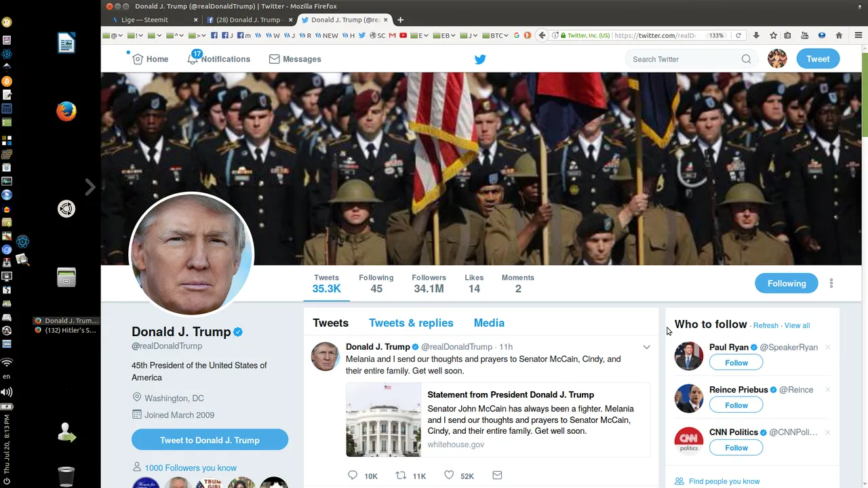Click the Firefox back arrow button
This screenshot has width=868, height=488.
pos(542,35)
